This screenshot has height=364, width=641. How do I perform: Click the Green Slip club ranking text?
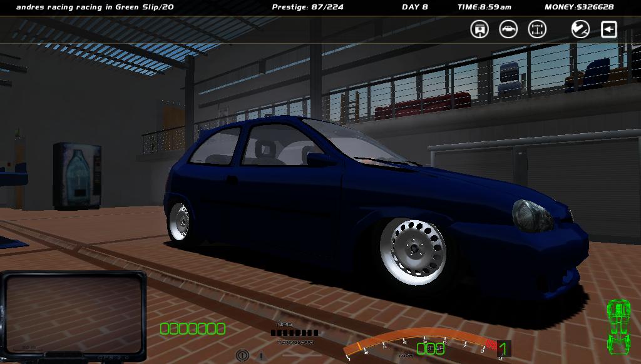95,7
